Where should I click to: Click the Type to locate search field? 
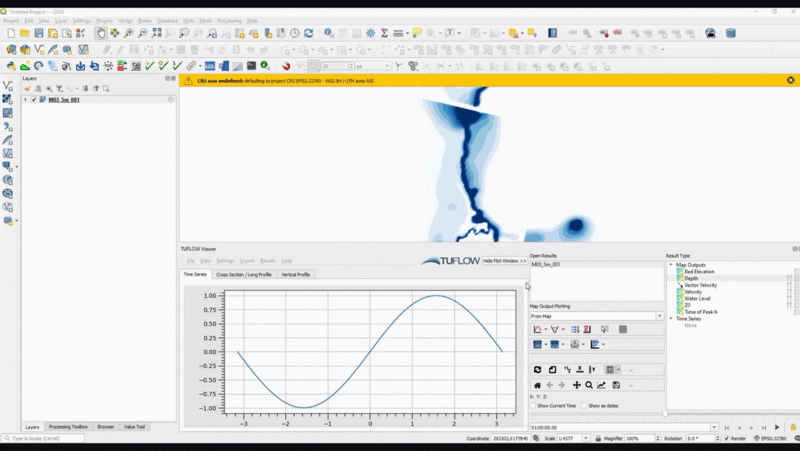pos(45,438)
